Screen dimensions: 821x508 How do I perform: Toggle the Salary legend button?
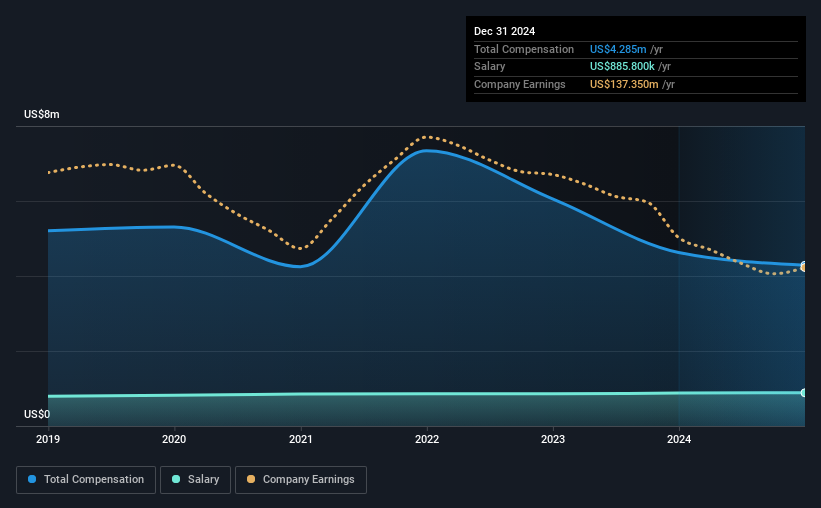click(195, 480)
